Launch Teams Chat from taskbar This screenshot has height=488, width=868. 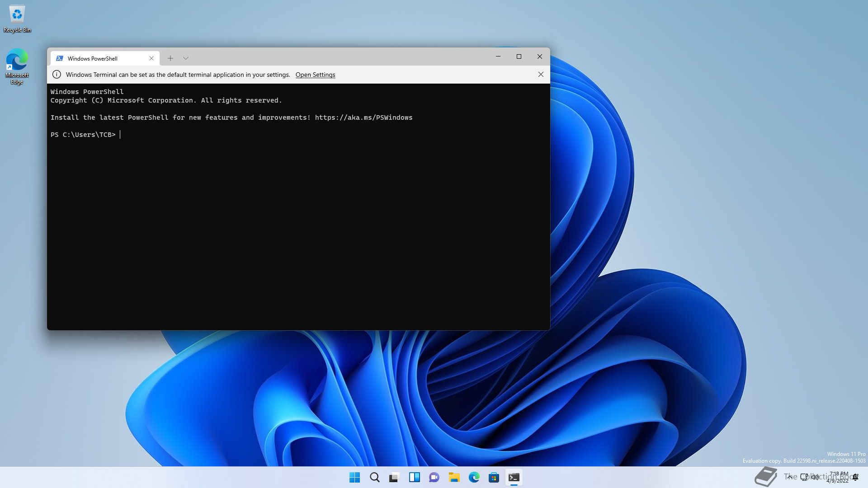434,477
